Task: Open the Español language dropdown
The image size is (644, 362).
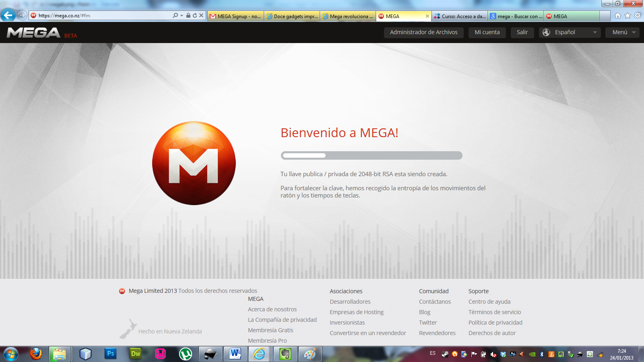Action: (x=570, y=32)
